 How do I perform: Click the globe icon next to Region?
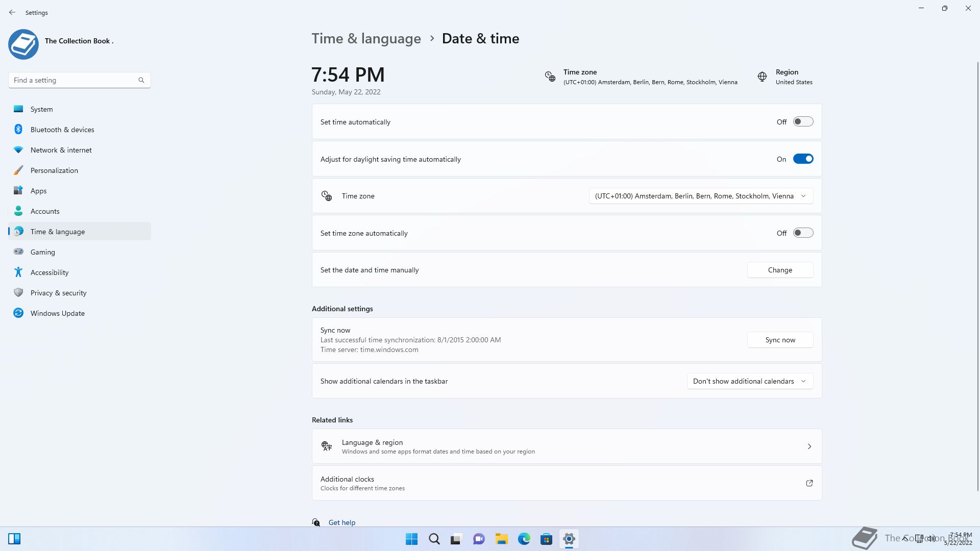coord(762,77)
